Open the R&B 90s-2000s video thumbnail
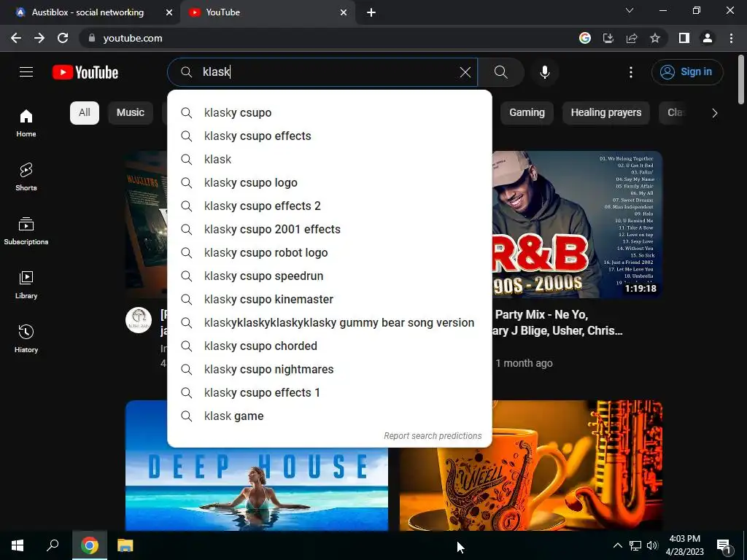This screenshot has height=560, width=747. pos(577,225)
